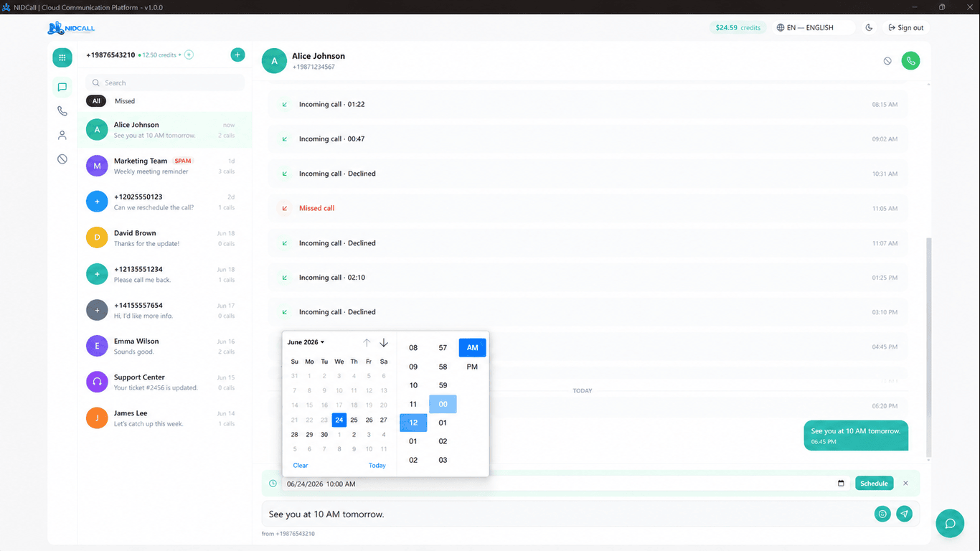
Task: Open Emma Wilson conversation
Action: click(165, 347)
